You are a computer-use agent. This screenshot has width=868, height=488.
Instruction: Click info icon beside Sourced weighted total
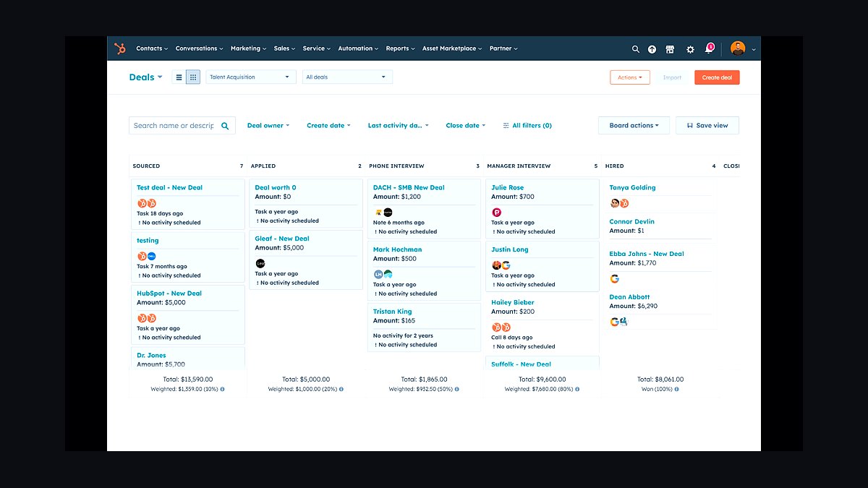pyautogui.click(x=222, y=389)
